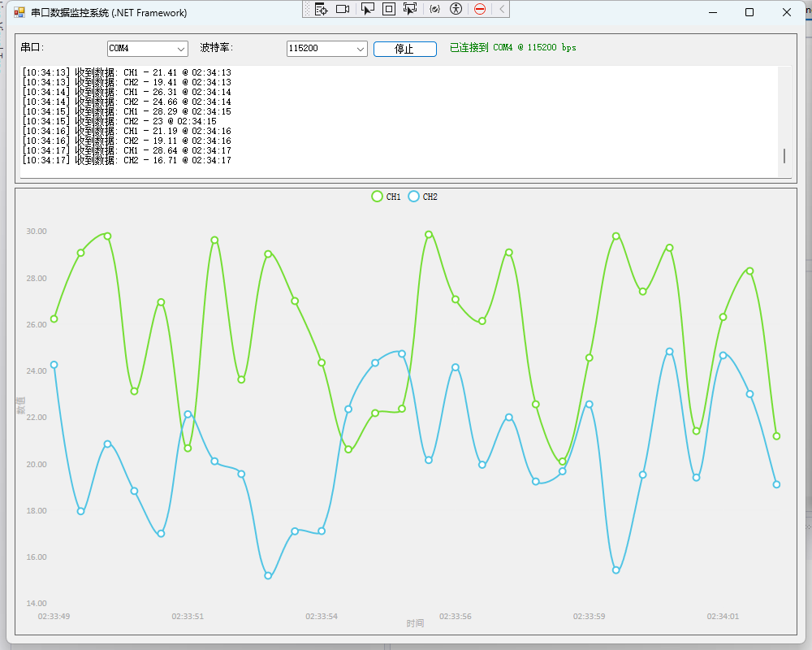The image size is (812, 650).
Task: Click the 22.00 Y-axis label
Action: tap(37, 418)
